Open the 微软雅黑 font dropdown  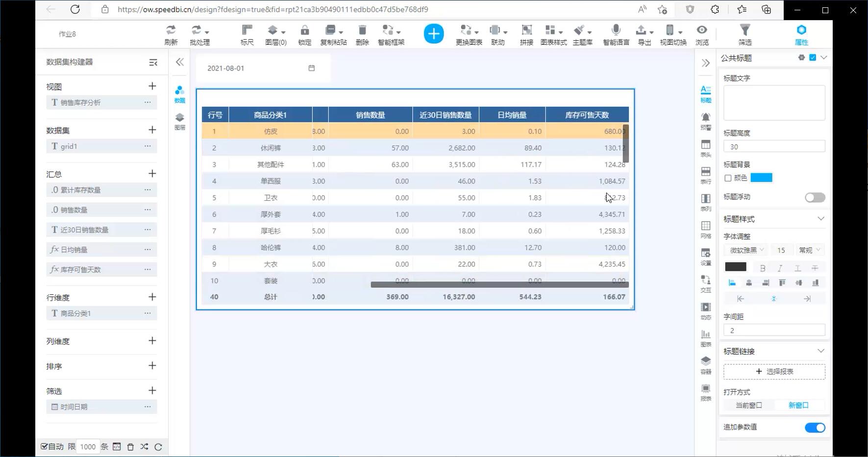746,250
